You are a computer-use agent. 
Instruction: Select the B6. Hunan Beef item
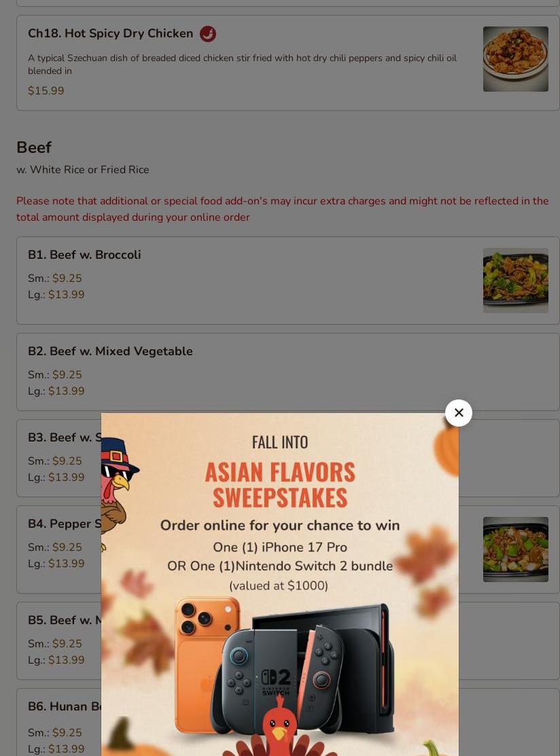pyautogui.click(x=65, y=706)
